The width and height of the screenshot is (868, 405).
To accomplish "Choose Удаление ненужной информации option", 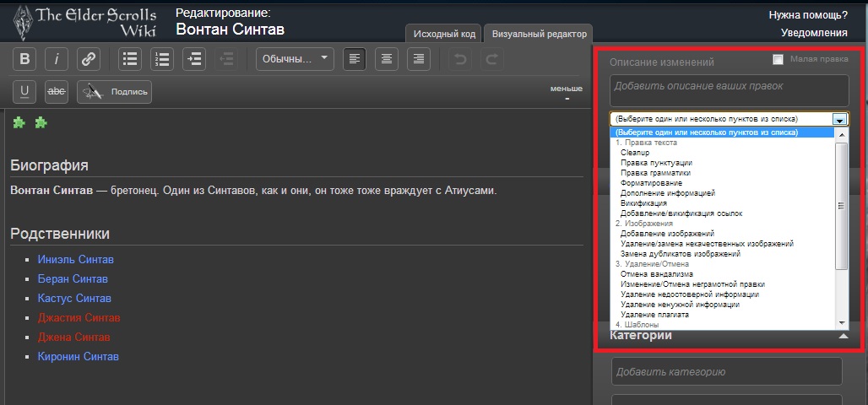I will pyautogui.click(x=680, y=305).
